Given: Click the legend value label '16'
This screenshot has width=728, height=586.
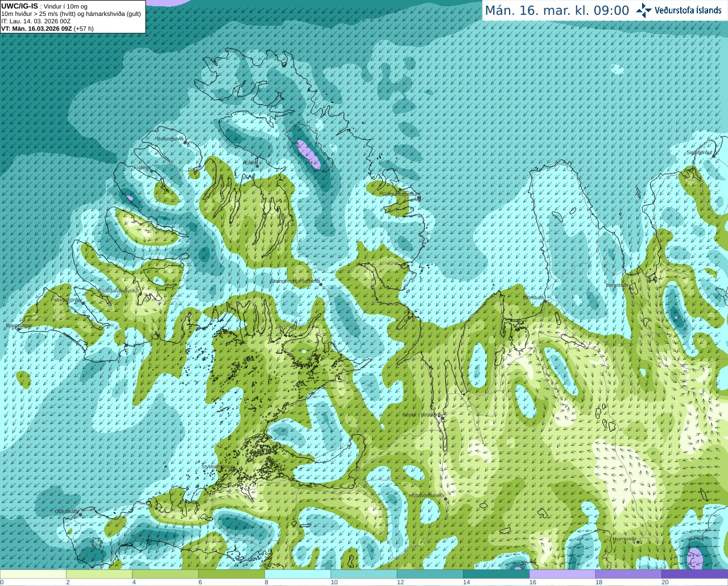Looking at the screenshot, I should [x=533, y=582].
